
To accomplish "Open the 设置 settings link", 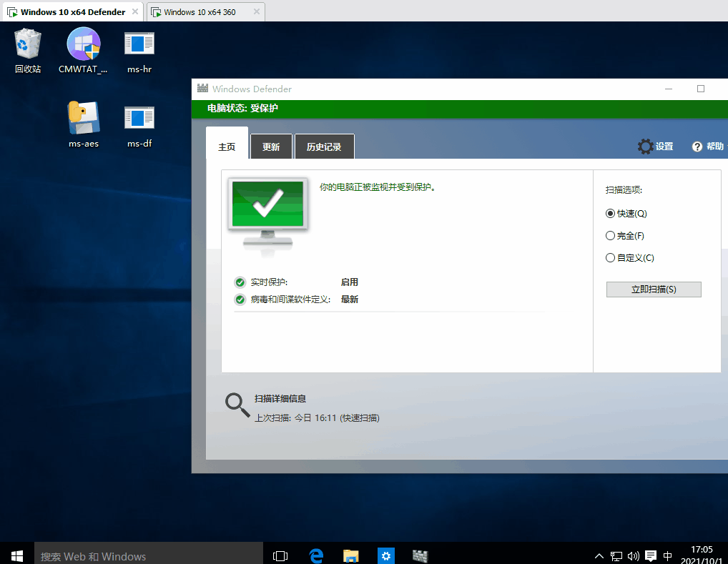I will [x=664, y=147].
